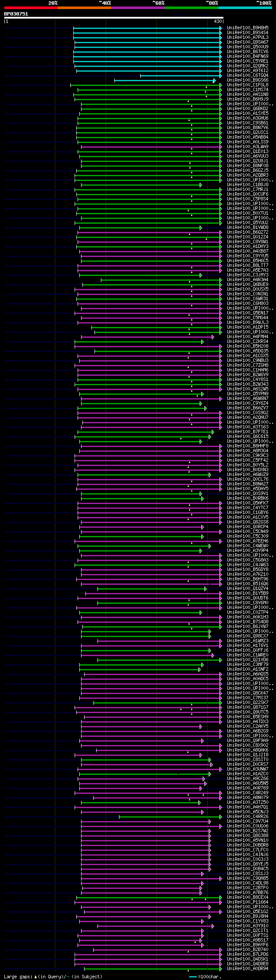The width and height of the screenshot is (276, 980).
Task: Click the UniRef100_Q2U8J1 label
Action: tap(248, 161)
